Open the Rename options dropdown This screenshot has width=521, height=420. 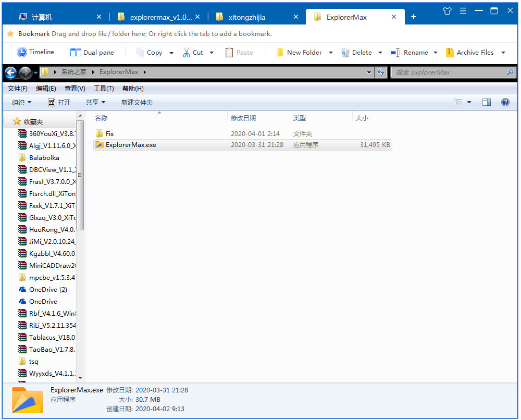click(x=436, y=52)
